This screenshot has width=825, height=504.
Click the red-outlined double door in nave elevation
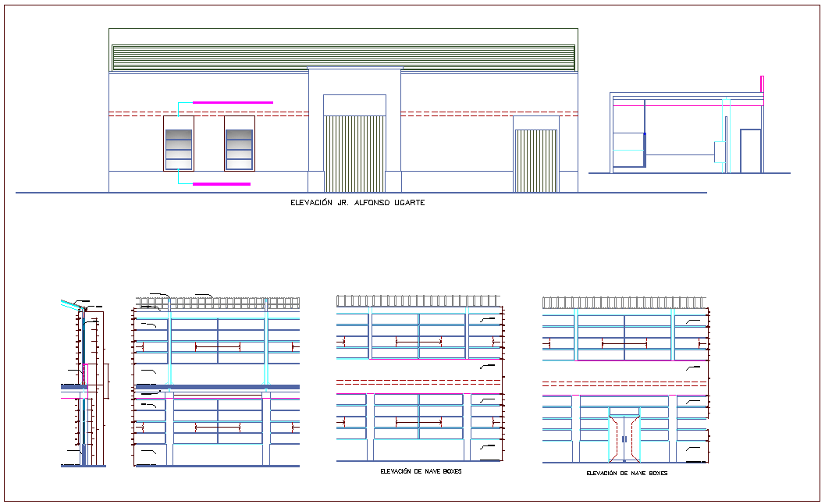(x=624, y=439)
